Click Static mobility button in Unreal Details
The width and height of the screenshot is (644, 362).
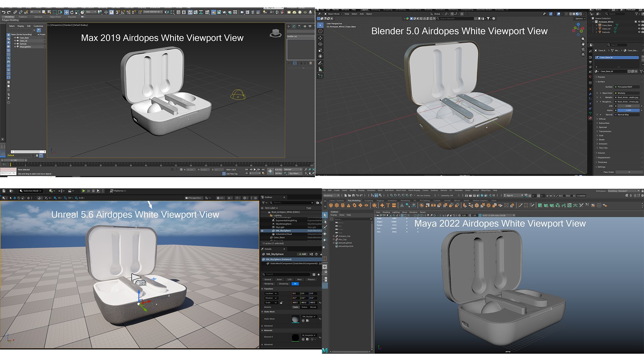coord(296,307)
